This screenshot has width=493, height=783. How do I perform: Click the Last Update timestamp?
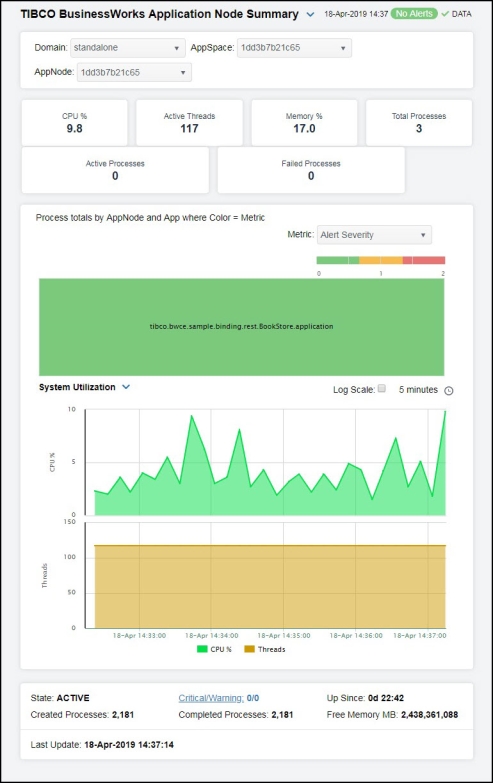click(x=129, y=745)
